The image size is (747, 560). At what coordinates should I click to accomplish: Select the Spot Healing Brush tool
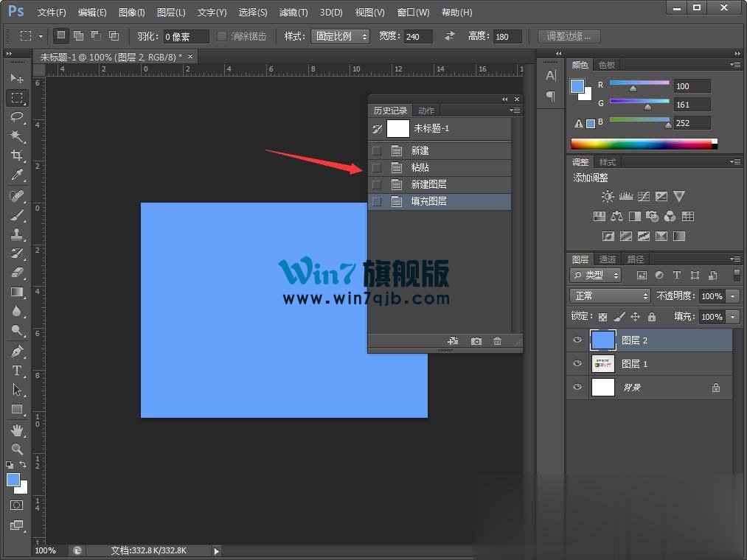point(17,195)
